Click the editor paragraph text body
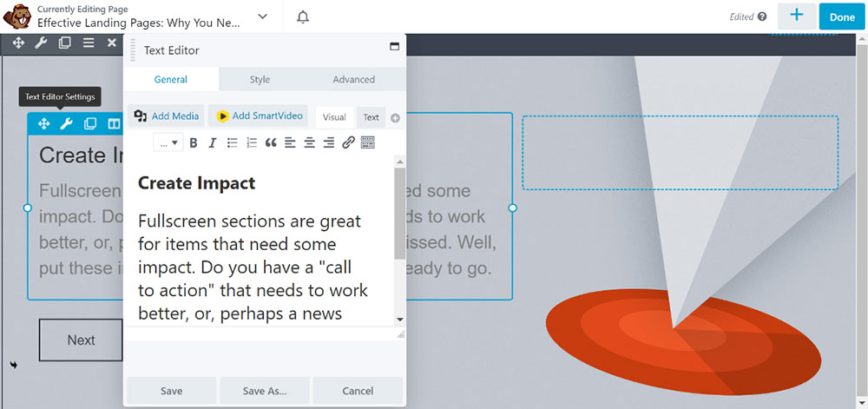 click(253, 267)
